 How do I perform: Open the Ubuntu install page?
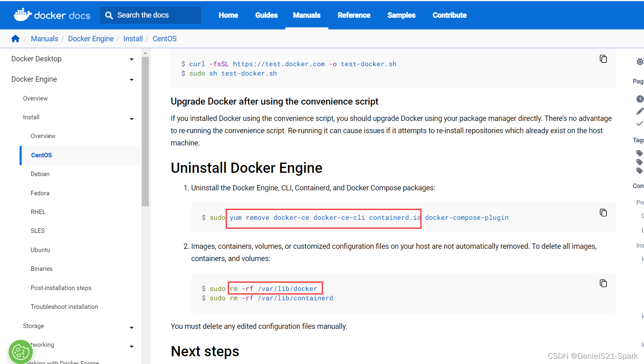pyautogui.click(x=40, y=250)
